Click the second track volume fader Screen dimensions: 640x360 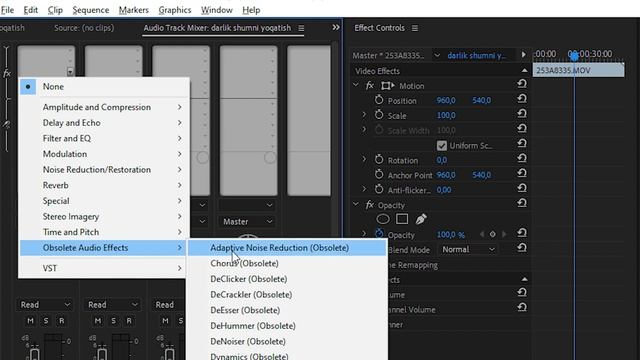(x=102, y=353)
